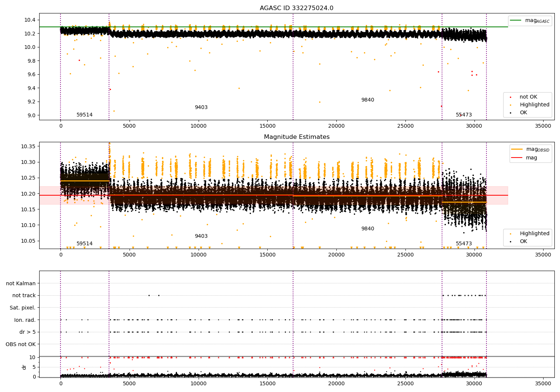The image size is (560, 392).
Task: Click y-axis tick 10.15 on middle plot
Action: pyautogui.click(x=29, y=209)
